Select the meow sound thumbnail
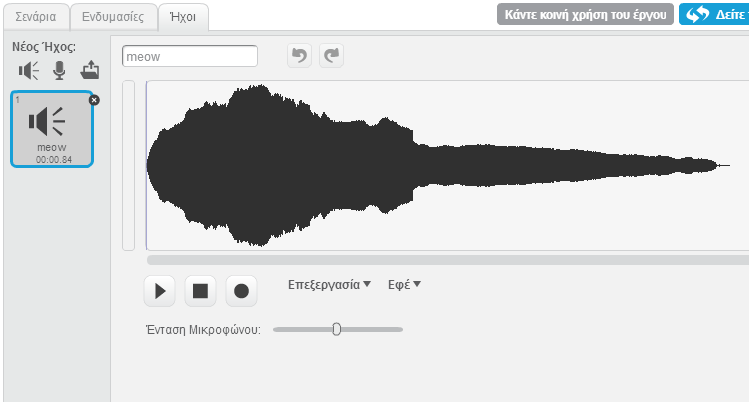This screenshot has height=402, width=749. [x=52, y=128]
